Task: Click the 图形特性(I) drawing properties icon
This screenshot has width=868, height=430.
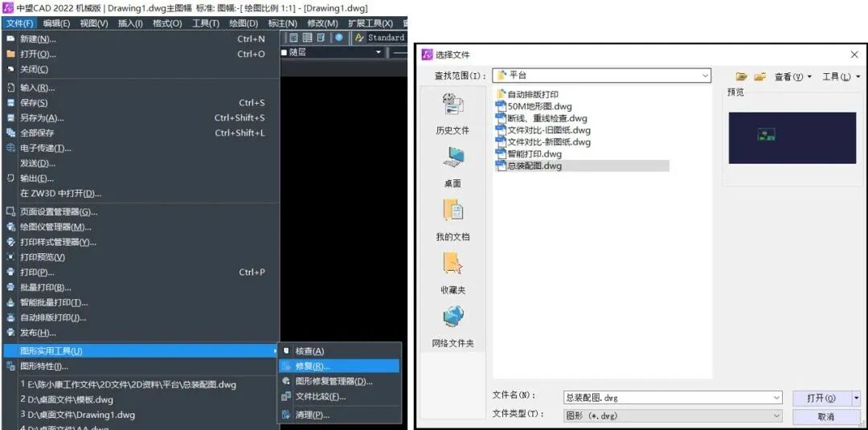Action: [x=10, y=367]
